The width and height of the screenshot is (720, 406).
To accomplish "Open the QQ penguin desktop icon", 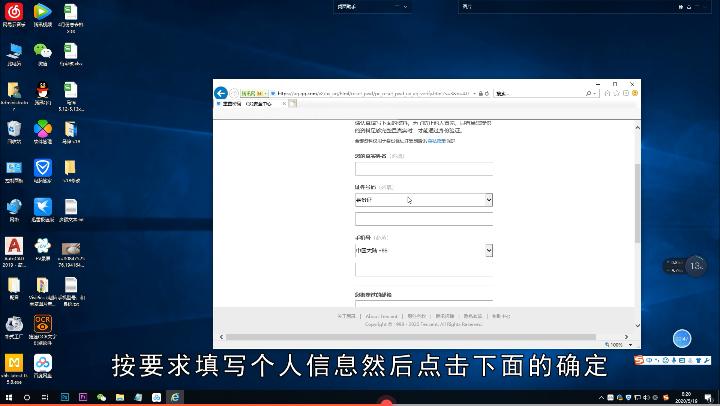I will tap(42, 91).
